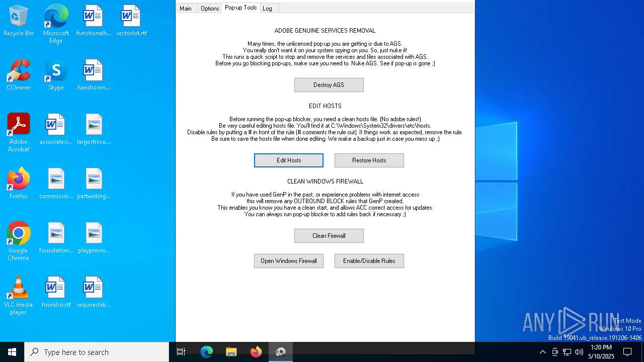This screenshot has height=362, width=644.
Task: Click the Destroy AGS button
Action: [329, 85]
